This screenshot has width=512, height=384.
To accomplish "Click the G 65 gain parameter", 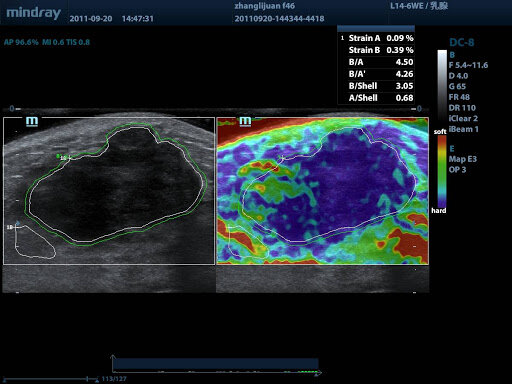I will 457,86.
